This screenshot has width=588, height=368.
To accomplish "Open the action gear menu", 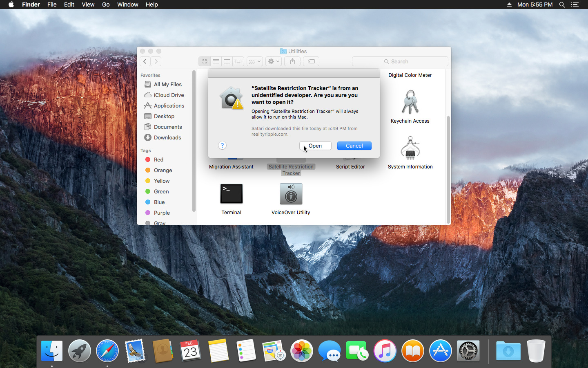I will point(273,61).
